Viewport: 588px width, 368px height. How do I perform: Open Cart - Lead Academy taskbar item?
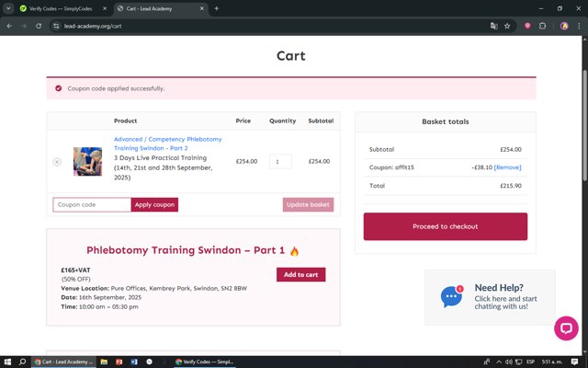[x=63, y=362]
